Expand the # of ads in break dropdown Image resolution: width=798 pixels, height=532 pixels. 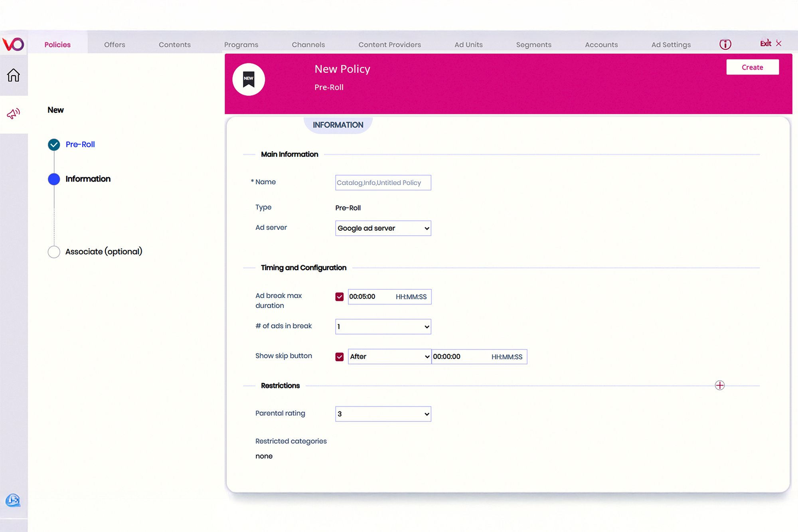coord(383,326)
